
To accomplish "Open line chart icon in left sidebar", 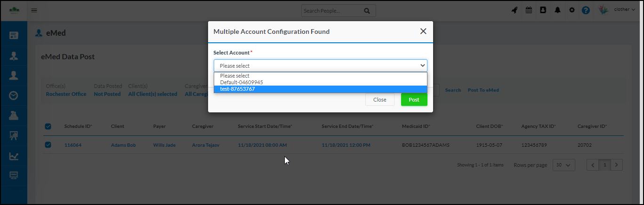I will pos(14,156).
